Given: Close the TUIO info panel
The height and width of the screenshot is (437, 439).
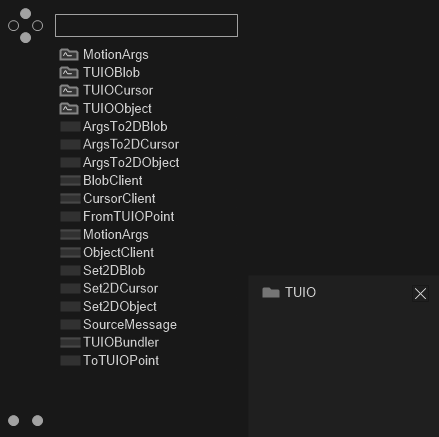Looking at the screenshot, I should click(x=420, y=294).
